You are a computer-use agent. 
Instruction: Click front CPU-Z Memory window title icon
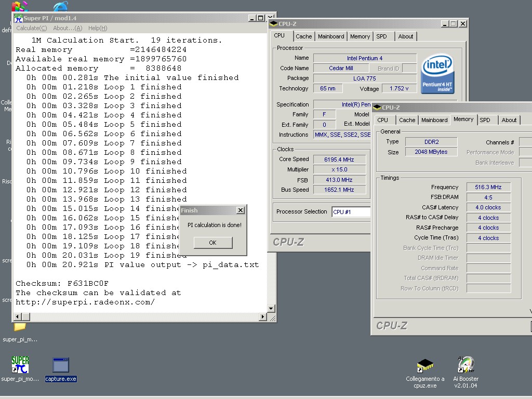pos(377,108)
